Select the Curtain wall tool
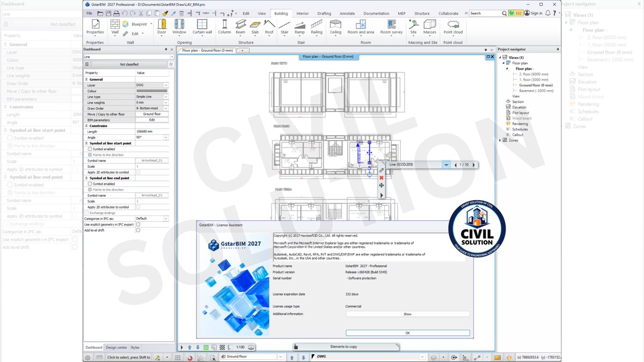Viewport: 644px width, 362px height. (x=202, y=27)
